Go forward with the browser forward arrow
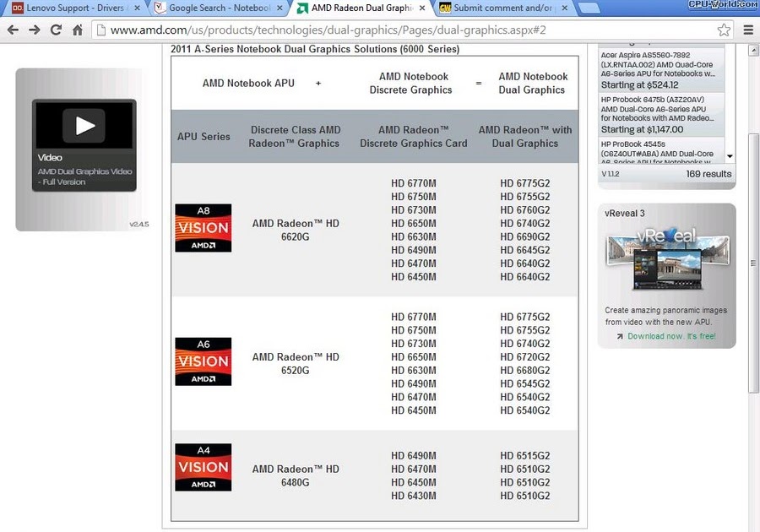 [35, 30]
